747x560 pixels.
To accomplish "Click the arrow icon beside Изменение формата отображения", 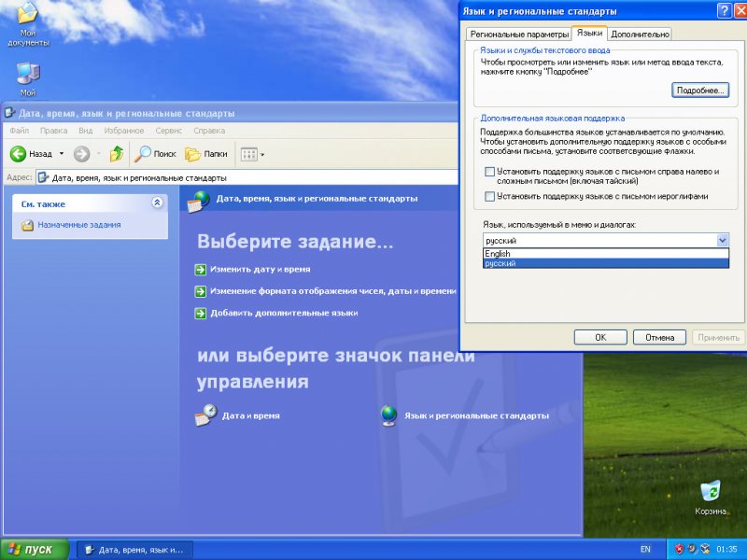I will (201, 291).
